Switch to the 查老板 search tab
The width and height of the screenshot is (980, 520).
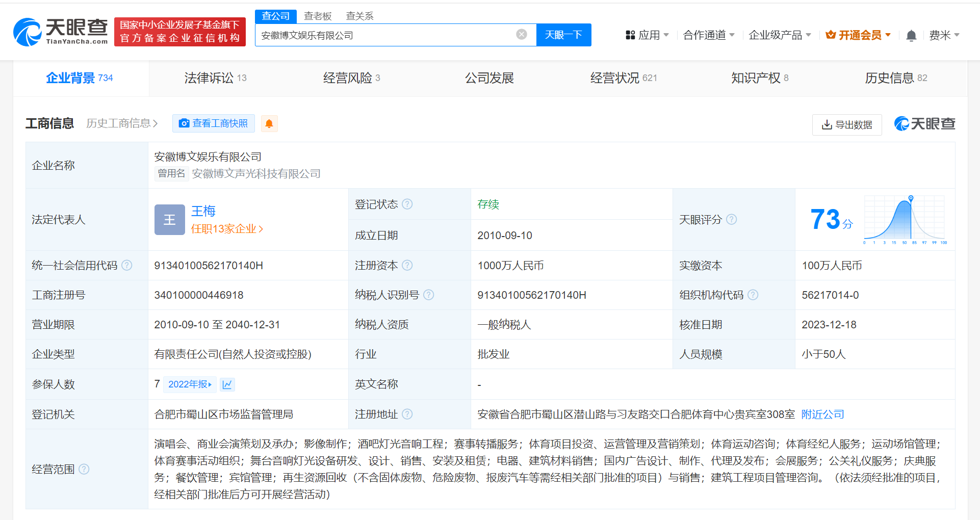click(318, 16)
